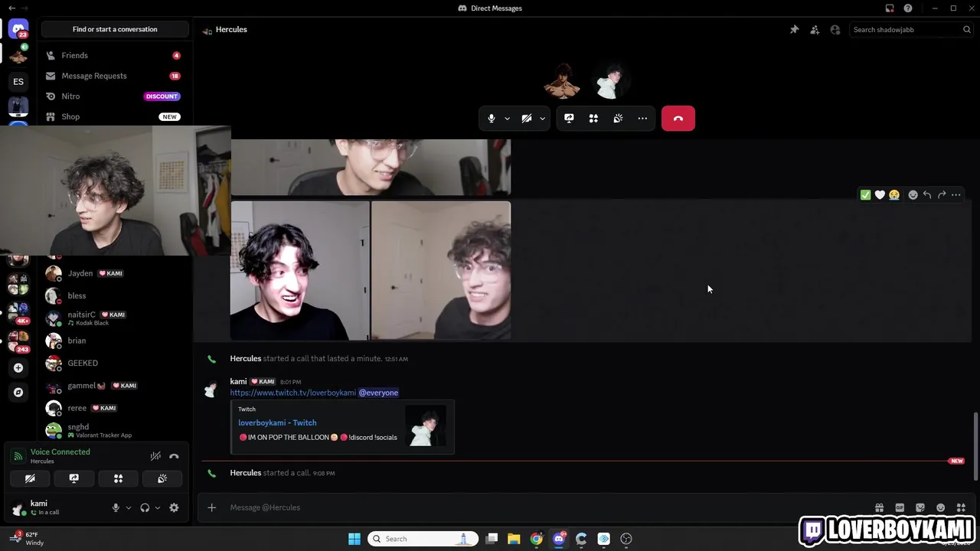
Task: Disconnect using voice panel hangup icon
Action: pos(174,456)
